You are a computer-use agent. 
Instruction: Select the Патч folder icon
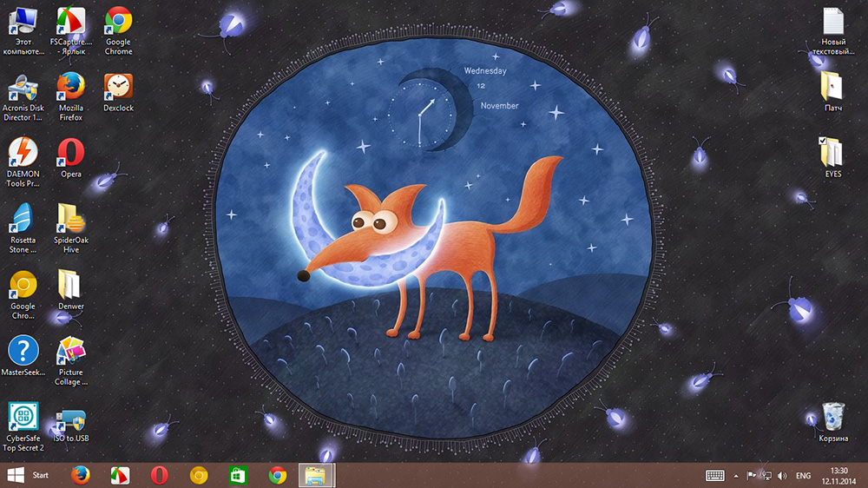click(x=833, y=92)
